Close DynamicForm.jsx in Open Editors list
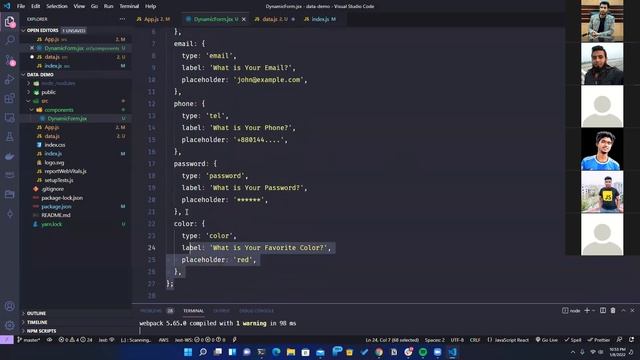The height and width of the screenshot is (360, 640). pyautogui.click(x=31, y=48)
